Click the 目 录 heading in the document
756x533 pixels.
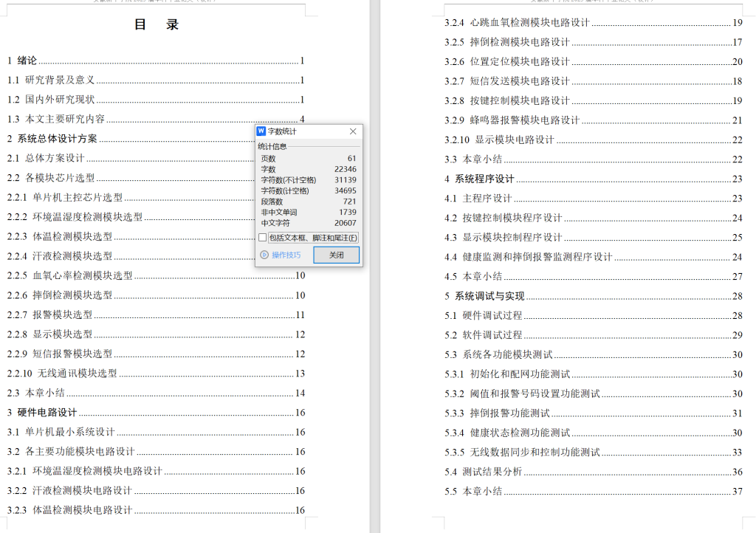coord(157,24)
